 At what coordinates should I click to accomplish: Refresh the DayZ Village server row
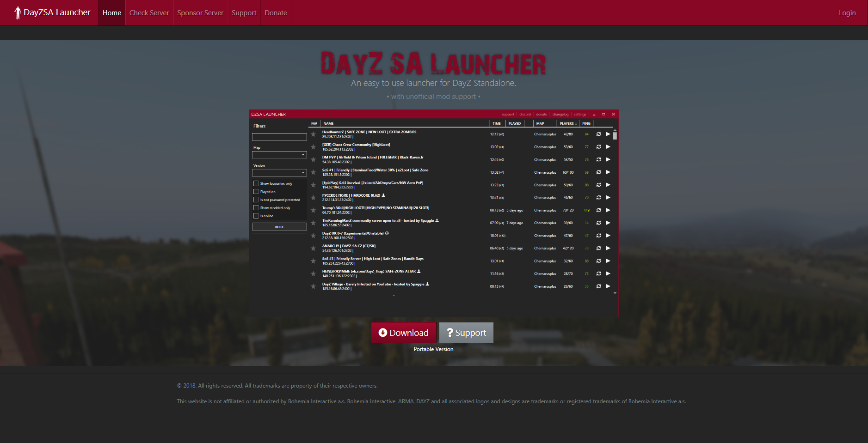tap(599, 286)
